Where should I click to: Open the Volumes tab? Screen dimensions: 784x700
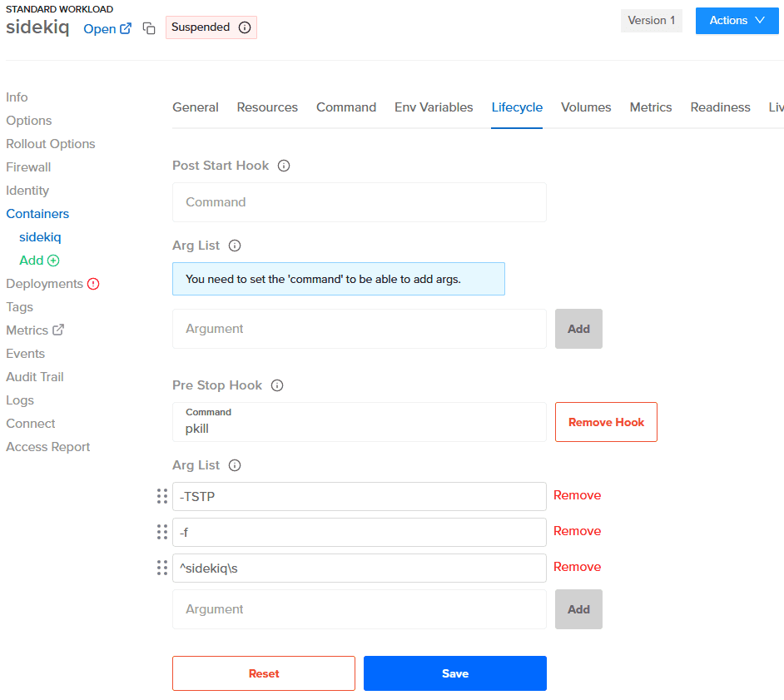[586, 107]
